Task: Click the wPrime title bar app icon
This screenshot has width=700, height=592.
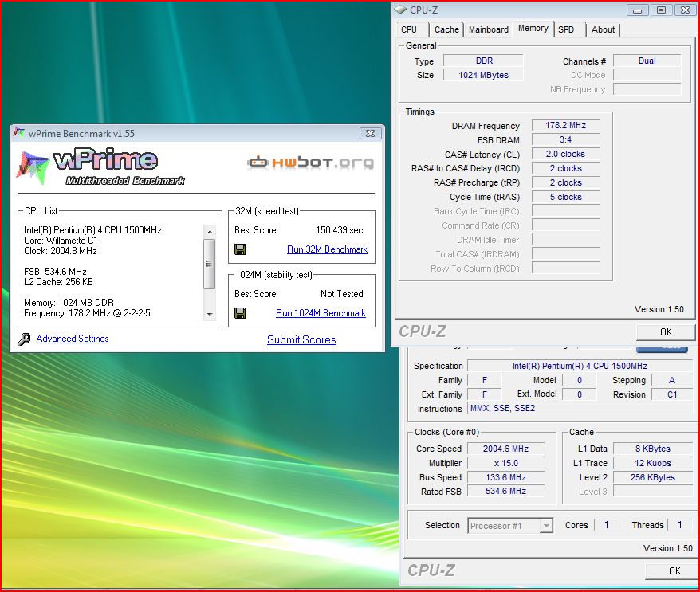Action: tap(19, 133)
